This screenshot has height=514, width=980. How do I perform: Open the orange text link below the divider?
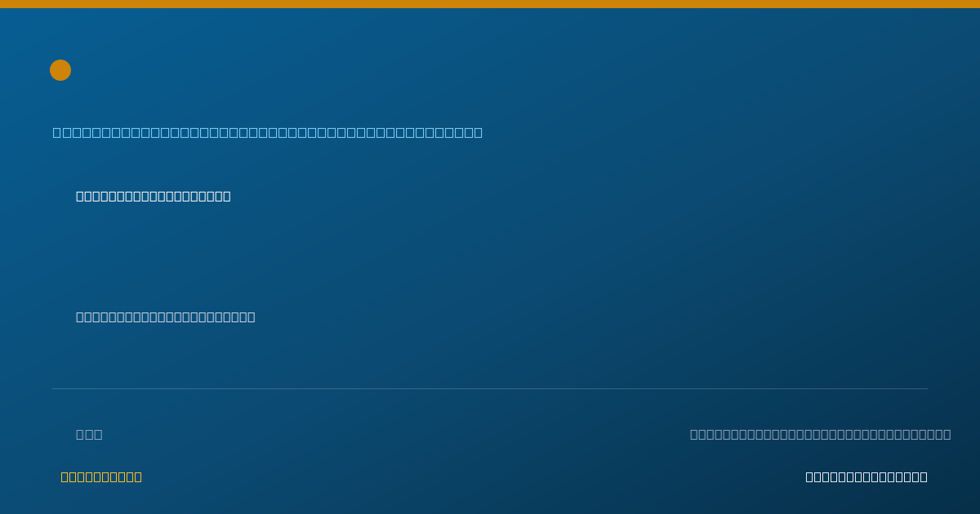click(x=101, y=476)
